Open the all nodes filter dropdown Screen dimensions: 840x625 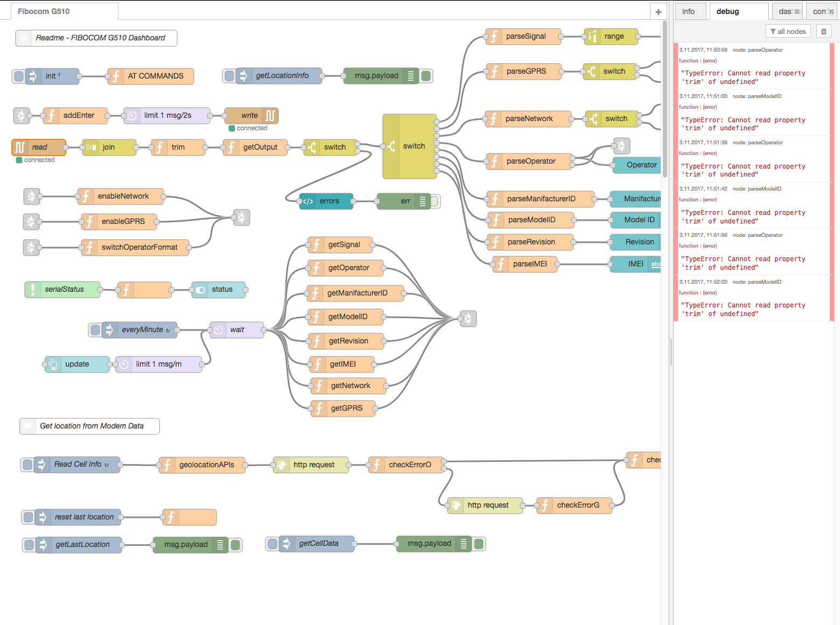(x=788, y=31)
